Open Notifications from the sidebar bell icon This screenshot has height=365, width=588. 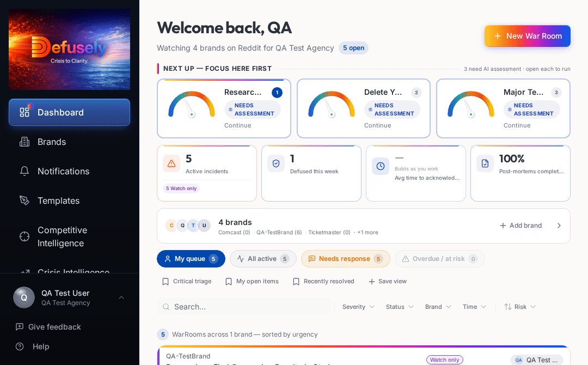[24, 171]
